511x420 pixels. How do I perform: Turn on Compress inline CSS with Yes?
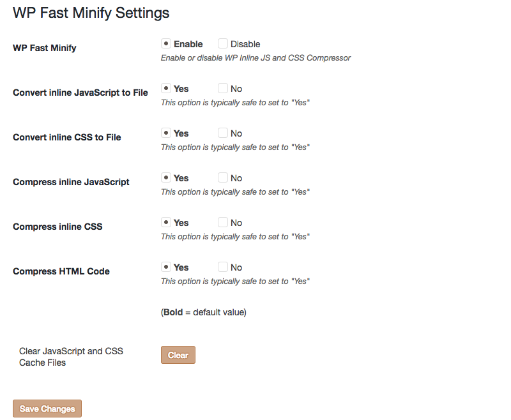166,222
